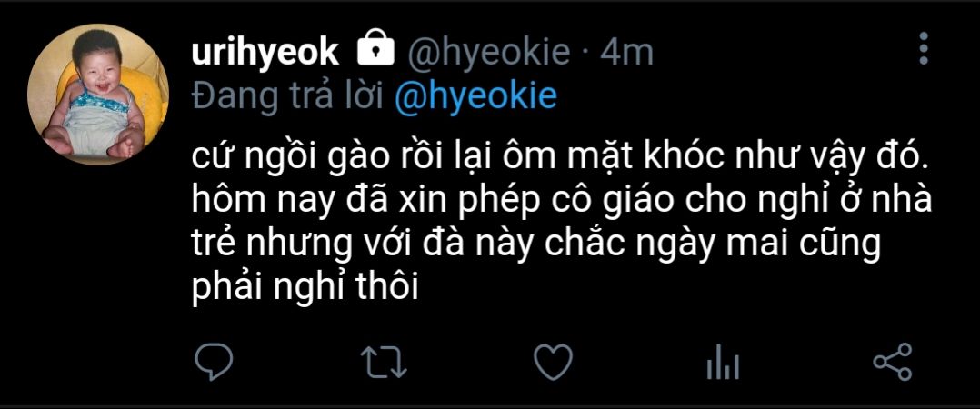Open the three-dot more options menu
Image resolution: width=980 pixels, height=409 pixels.
[x=924, y=49]
